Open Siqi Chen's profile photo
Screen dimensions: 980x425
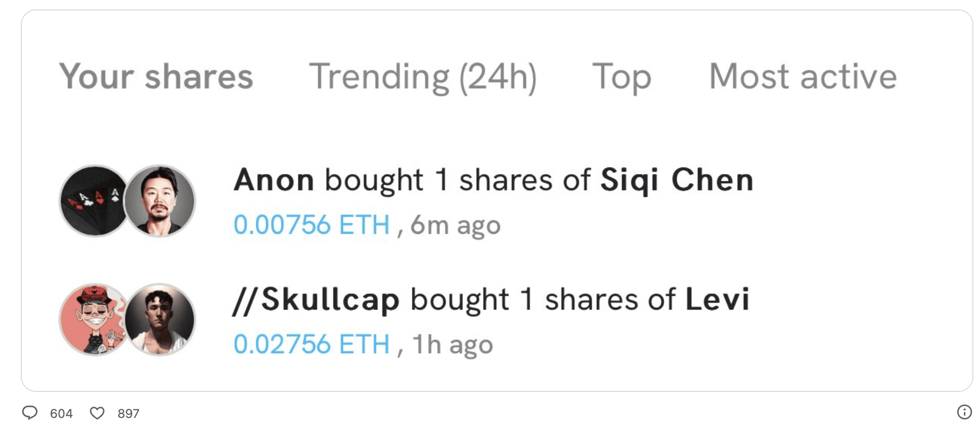point(159,201)
